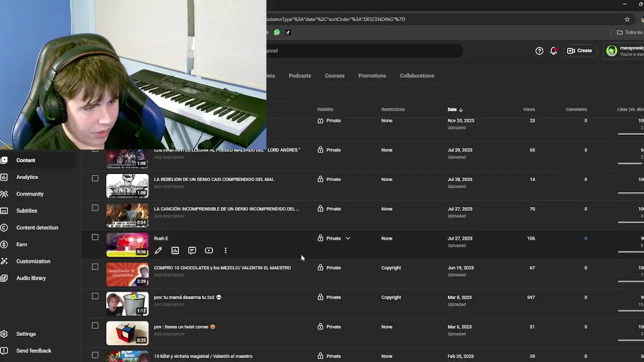Open the notifications bell
The width and height of the screenshot is (644, 362).
pos(553,51)
